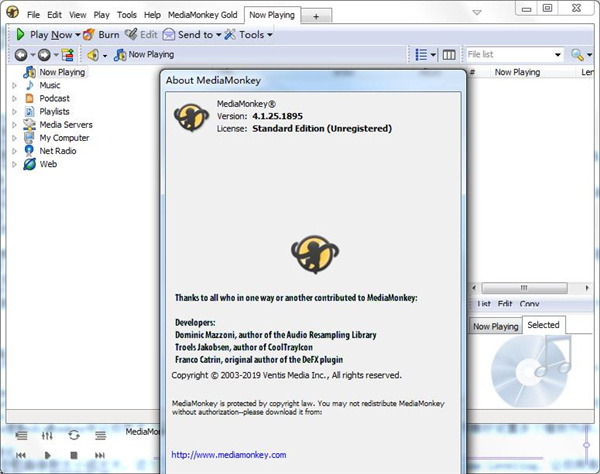Skip to next track
600x474 pixels.
(100, 455)
